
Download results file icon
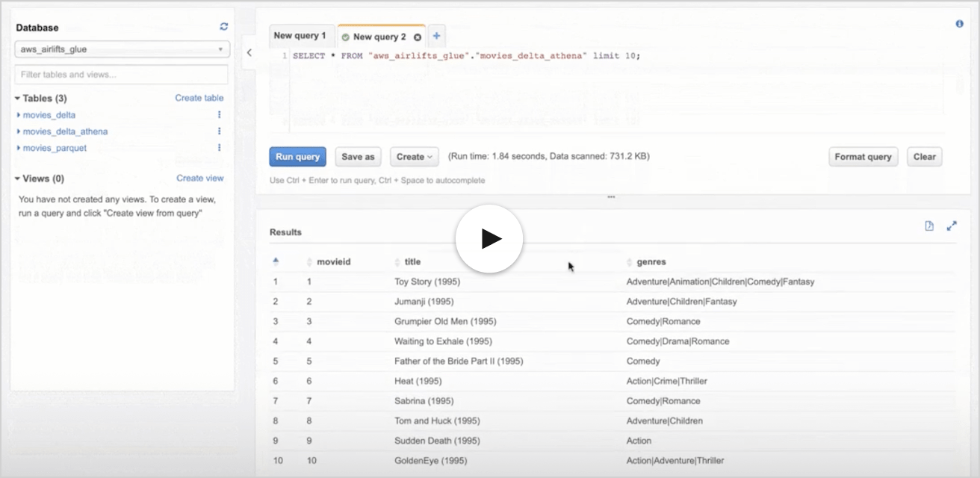(929, 226)
